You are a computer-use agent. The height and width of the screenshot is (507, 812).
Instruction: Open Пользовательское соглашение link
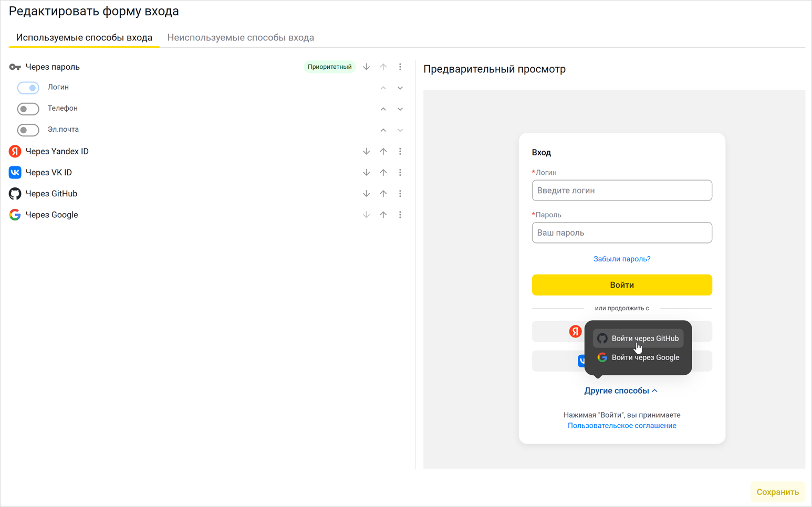pos(622,426)
